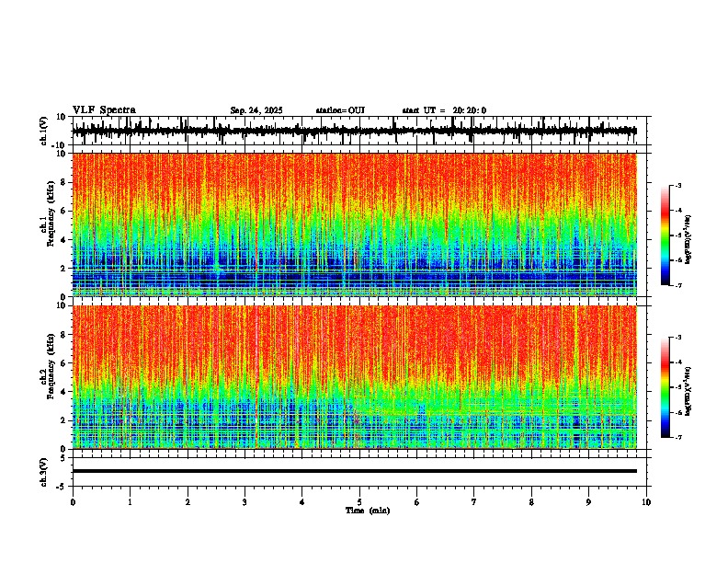Click the "-3" label on the ch.2 color scale

coord(677,338)
